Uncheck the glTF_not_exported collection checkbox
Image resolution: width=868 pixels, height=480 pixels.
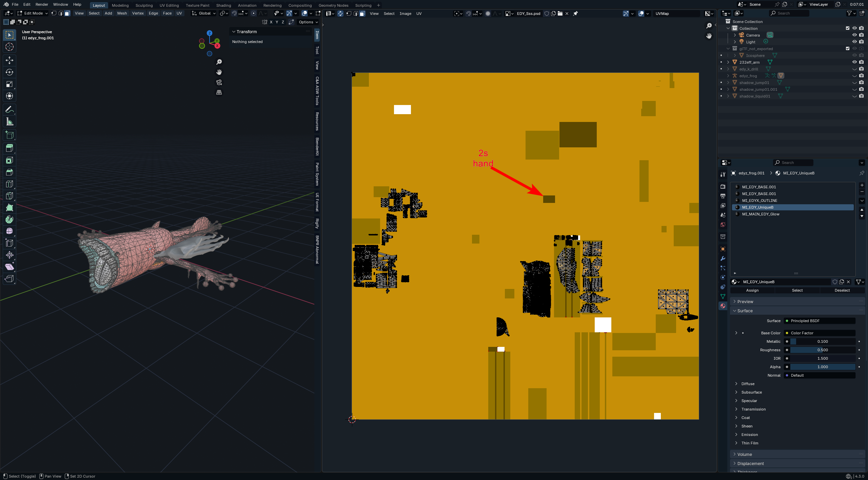point(848,49)
